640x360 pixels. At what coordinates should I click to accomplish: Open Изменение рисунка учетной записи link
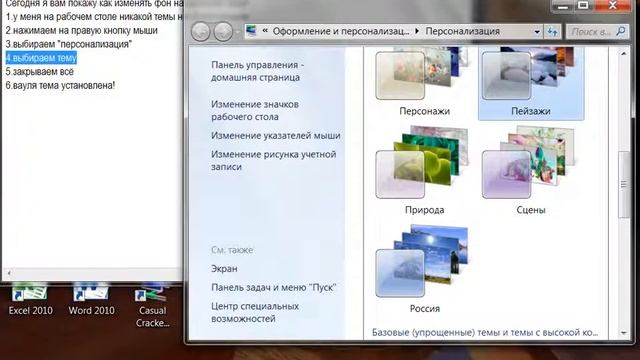(273, 160)
